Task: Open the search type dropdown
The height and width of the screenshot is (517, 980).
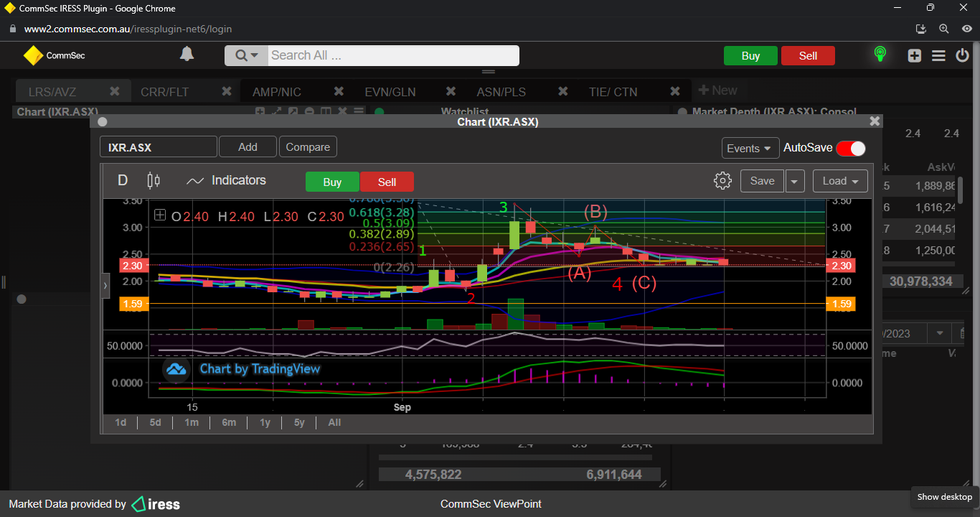Action: [x=246, y=55]
